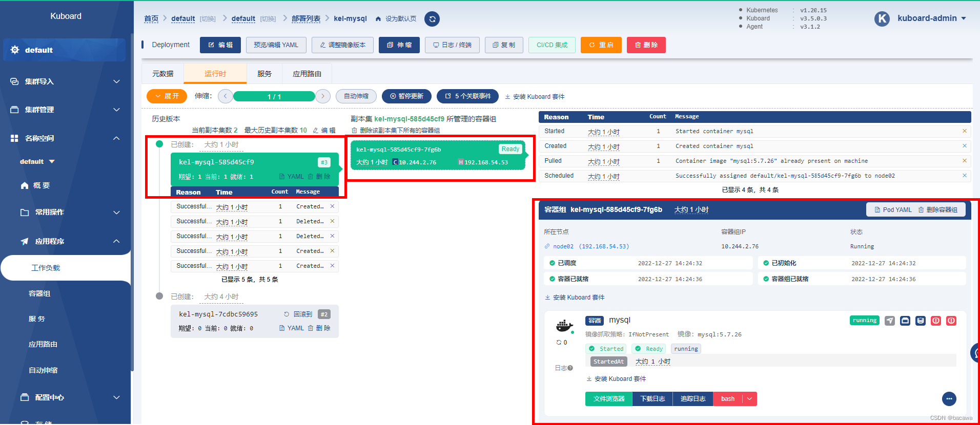
Task: Collapse 名称空间 sidebar section
Action: 65,138
